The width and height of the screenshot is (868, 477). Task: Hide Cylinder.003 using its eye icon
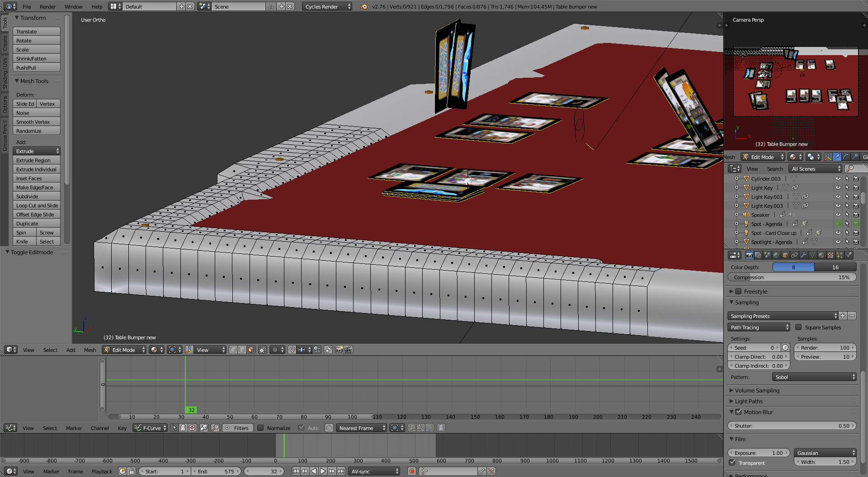click(x=838, y=178)
